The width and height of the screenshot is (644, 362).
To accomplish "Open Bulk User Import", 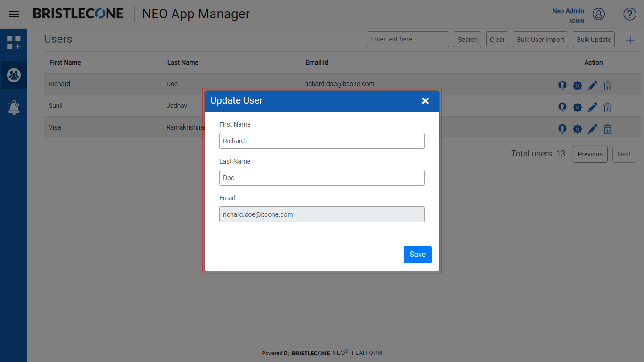I will [540, 40].
